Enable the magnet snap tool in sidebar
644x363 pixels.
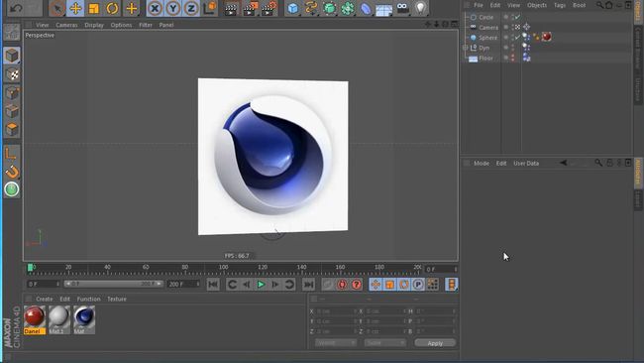(12, 172)
